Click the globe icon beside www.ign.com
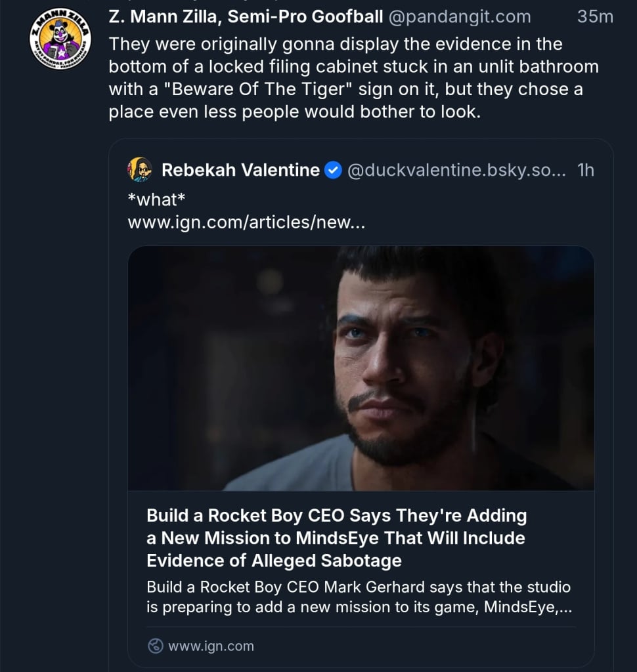The image size is (637, 672). click(156, 646)
